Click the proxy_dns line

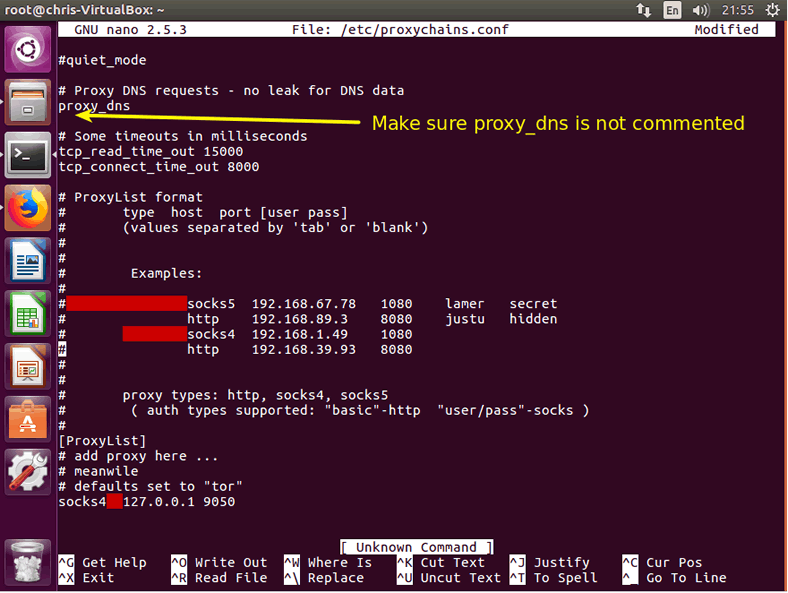click(94, 106)
